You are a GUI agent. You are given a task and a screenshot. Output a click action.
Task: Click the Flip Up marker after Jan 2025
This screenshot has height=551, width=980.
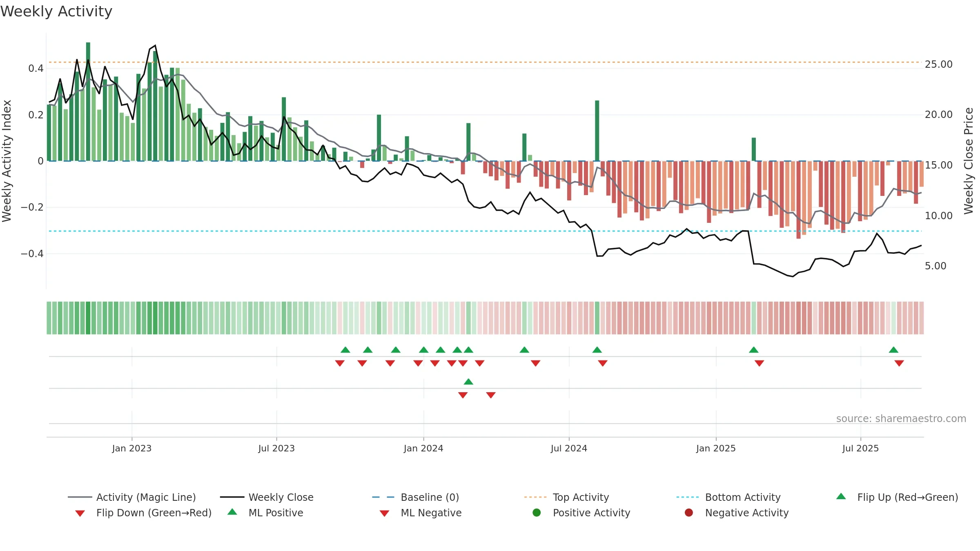pos(754,350)
